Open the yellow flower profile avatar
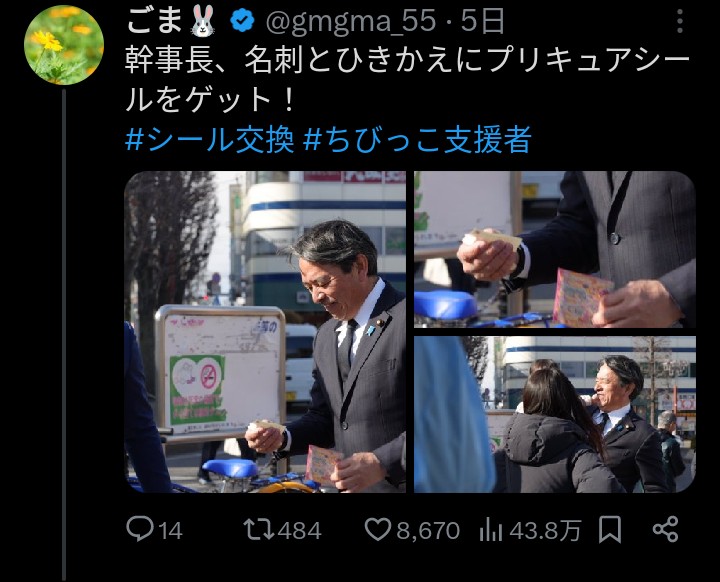This screenshot has height=582, width=720. [x=64, y=45]
